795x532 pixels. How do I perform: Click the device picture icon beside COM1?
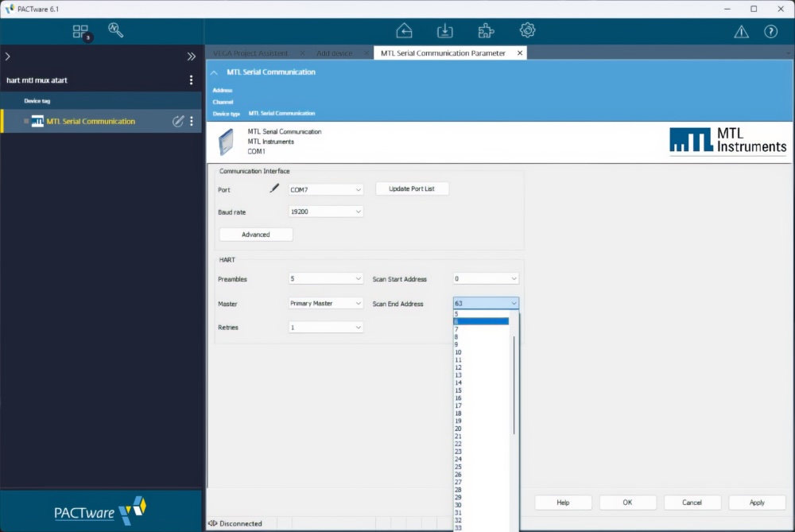(226, 142)
